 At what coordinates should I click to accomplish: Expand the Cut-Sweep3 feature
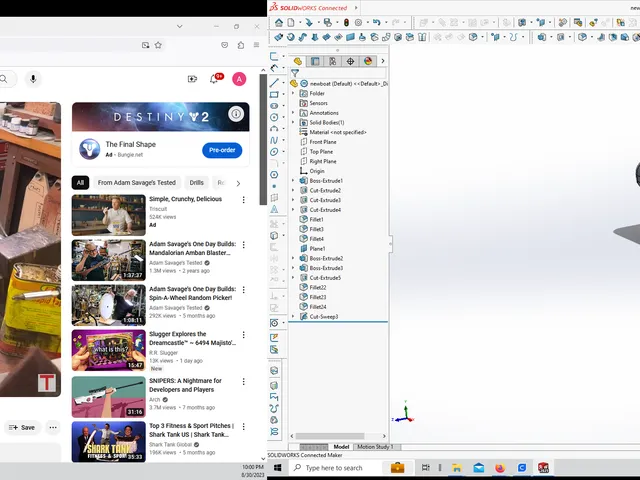(293, 316)
